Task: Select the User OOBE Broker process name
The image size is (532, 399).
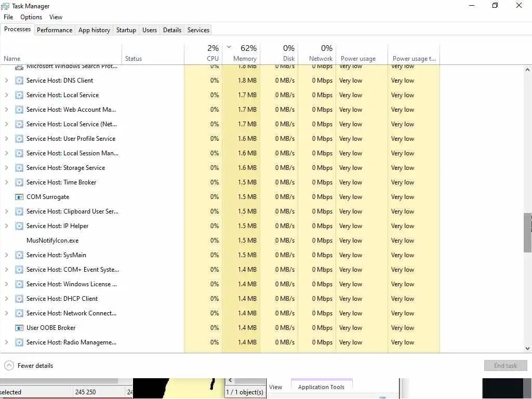Action: [x=51, y=328]
